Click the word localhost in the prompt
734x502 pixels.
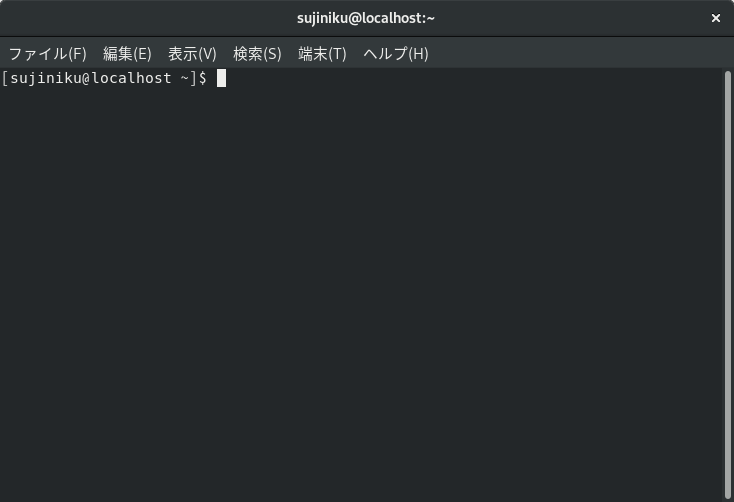click(x=128, y=78)
